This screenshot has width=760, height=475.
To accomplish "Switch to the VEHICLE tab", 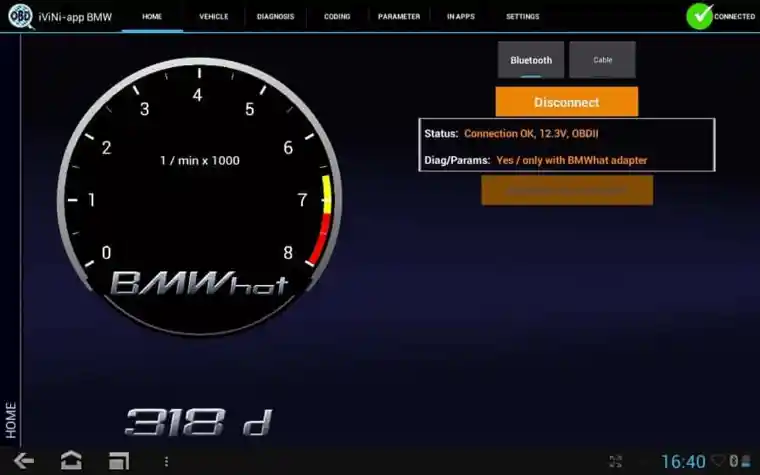I will tap(214, 16).
